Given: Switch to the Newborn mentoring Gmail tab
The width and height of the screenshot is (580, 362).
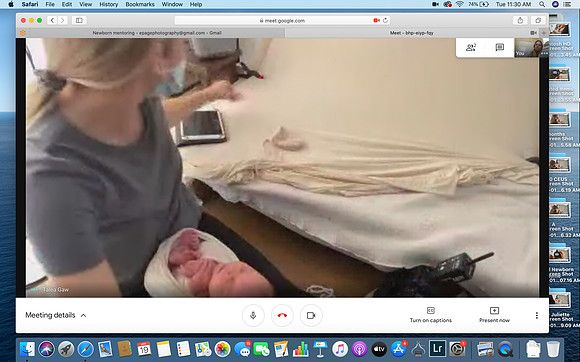Looking at the screenshot, I should pyautogui.click(x=157, y=33).
